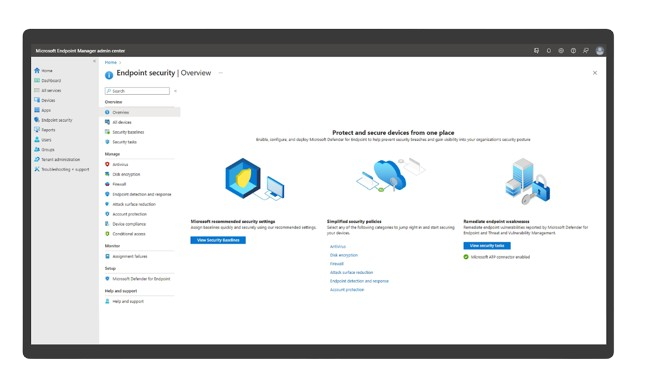The image size is (645, 387).
Task: Select All devices in the blade menu
Action: [118, 122]
